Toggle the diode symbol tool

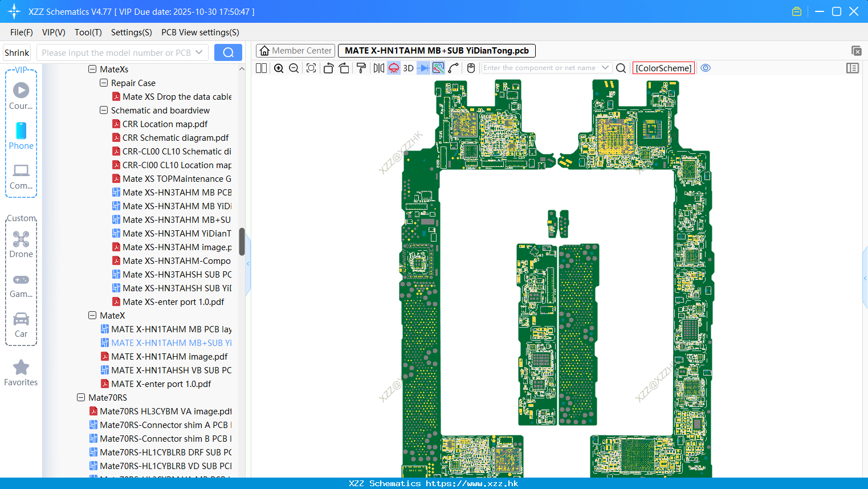tap(423, 68)
